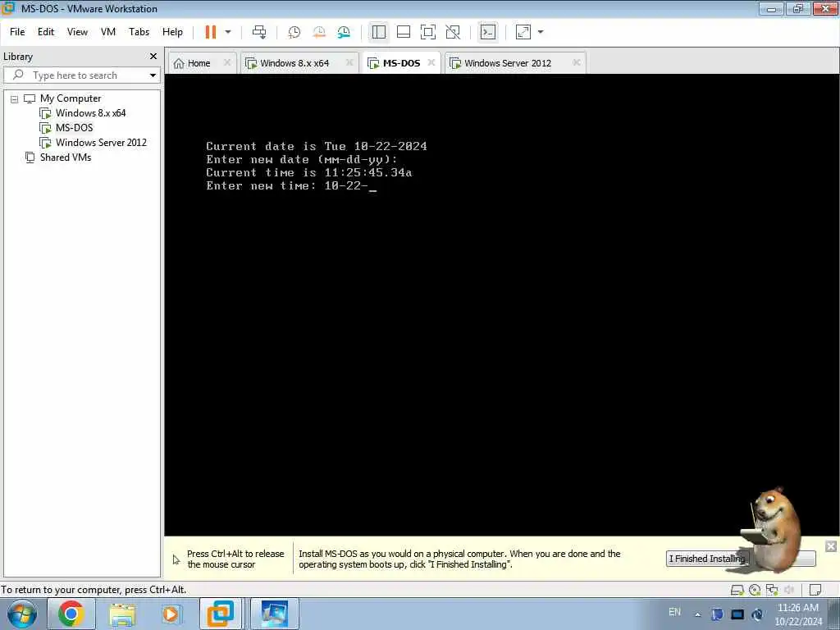Select Windows Server 2012 in library tree
Screen dimensions: 840x630
click(101, 143)
